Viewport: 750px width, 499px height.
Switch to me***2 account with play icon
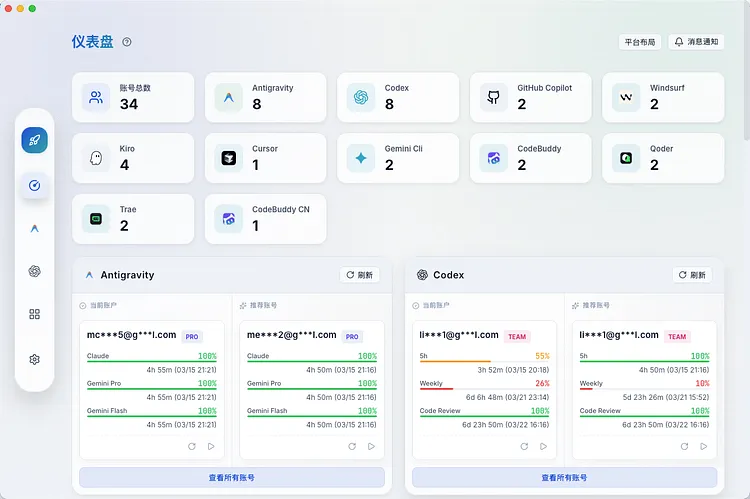pos(371,446)
